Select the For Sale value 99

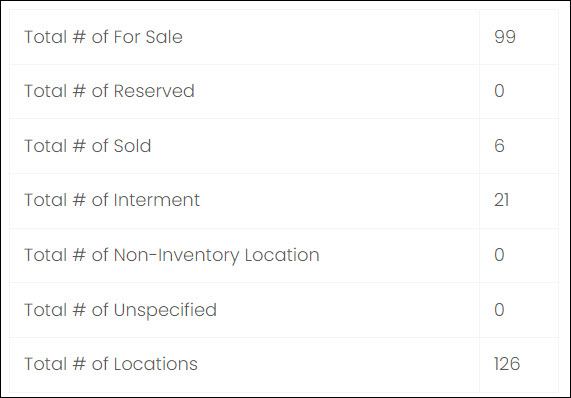click(x=505, y=37)
